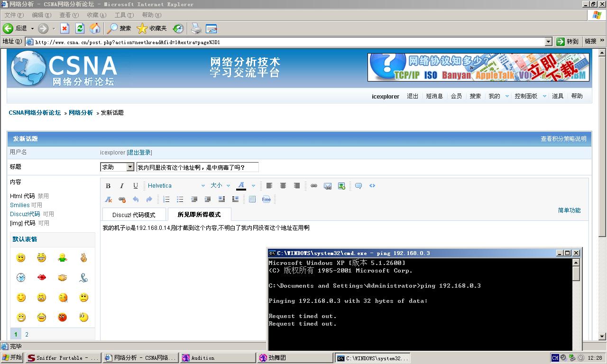Image resolution: width=607 pixels, height=364 pixels.
Task: Insert an email link in the editor
Action: point(328,186)
